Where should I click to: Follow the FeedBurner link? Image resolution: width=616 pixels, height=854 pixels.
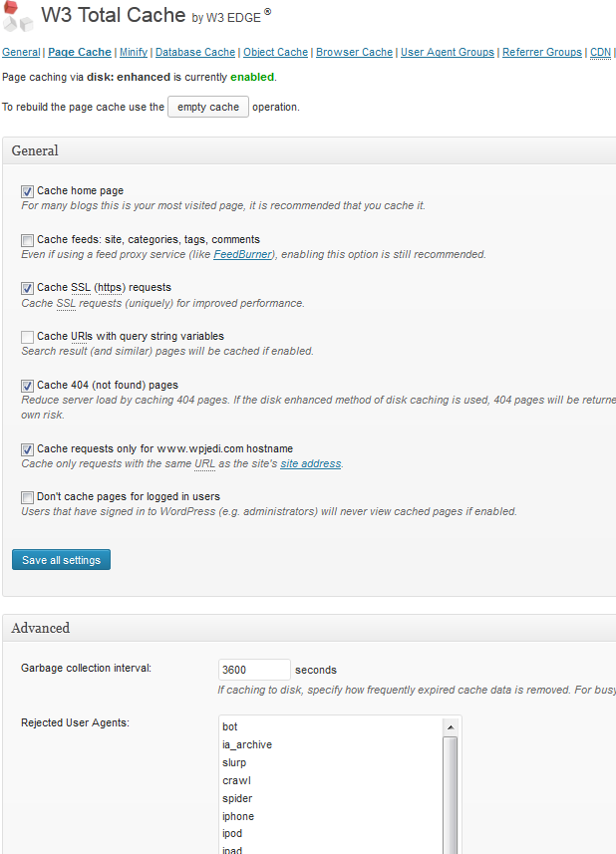click(x=242, y=254)
